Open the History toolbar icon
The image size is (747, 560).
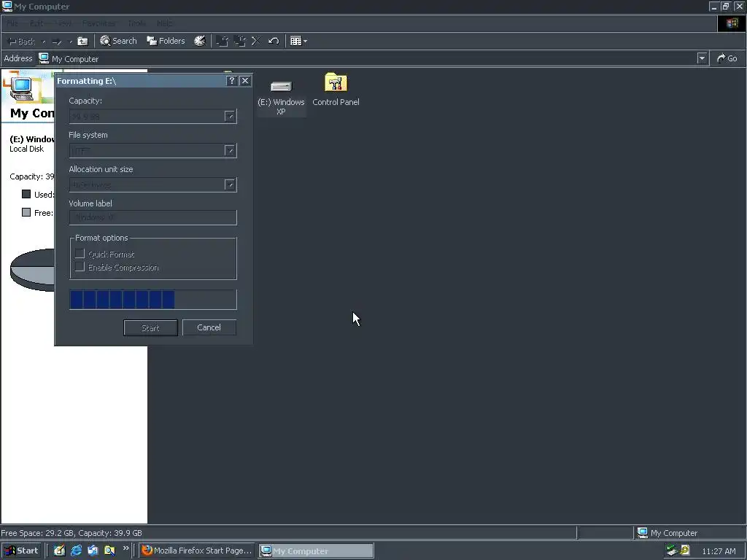[200, 41]
